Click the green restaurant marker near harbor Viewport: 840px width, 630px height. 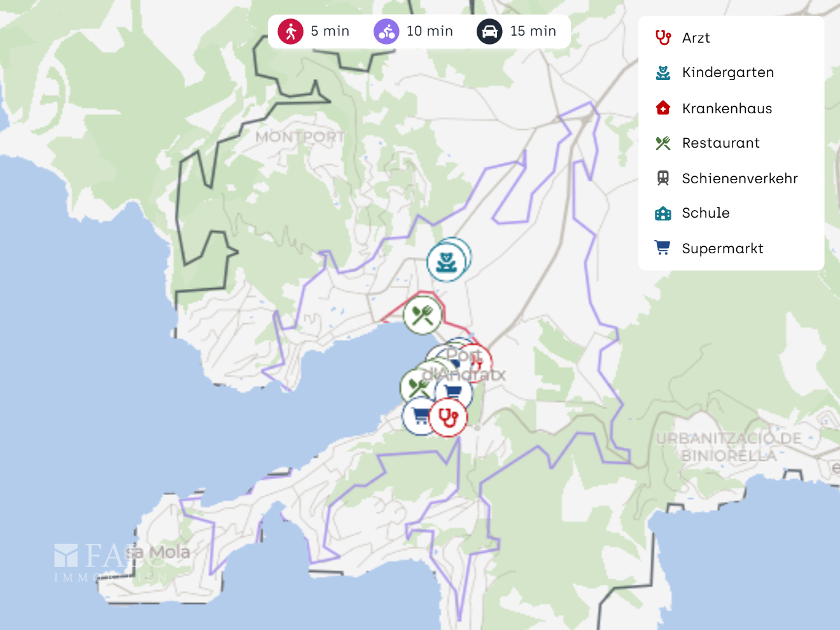[417, 387]
